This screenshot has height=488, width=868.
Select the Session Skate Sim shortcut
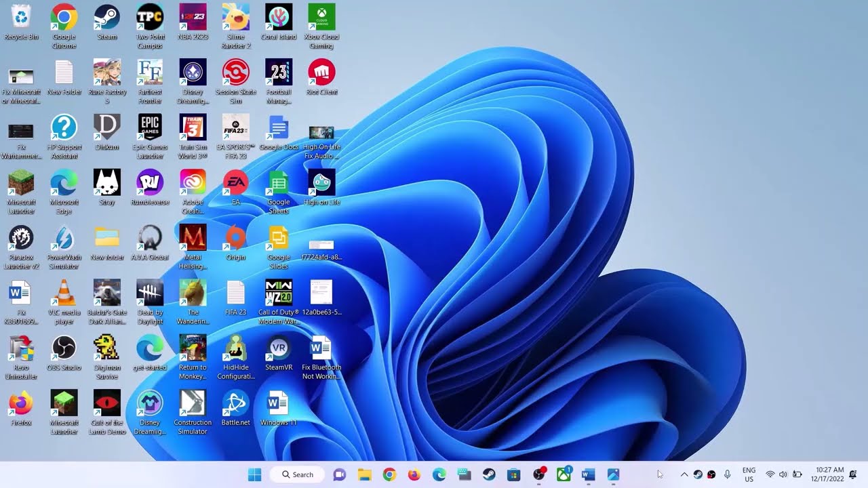pyautogui.click(x=235, y=82)
